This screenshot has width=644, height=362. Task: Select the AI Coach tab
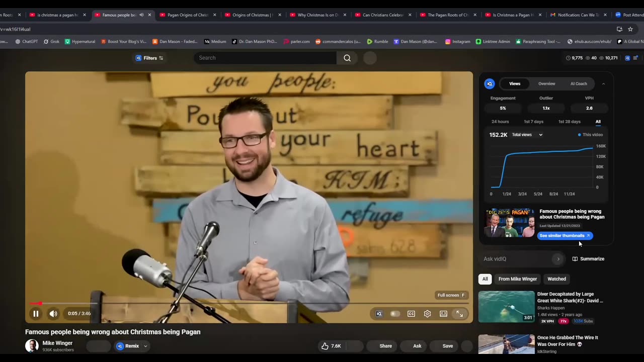(x=579, y=84)
